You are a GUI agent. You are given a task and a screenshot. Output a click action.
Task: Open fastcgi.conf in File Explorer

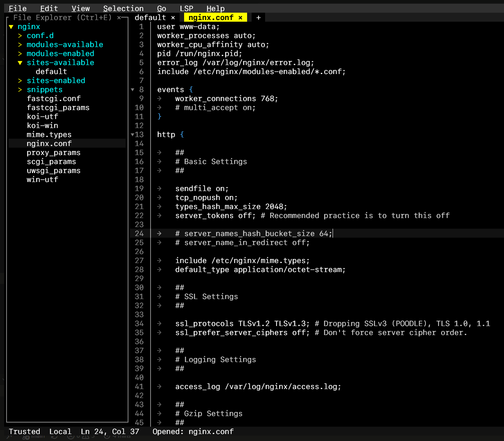(54, 99)
